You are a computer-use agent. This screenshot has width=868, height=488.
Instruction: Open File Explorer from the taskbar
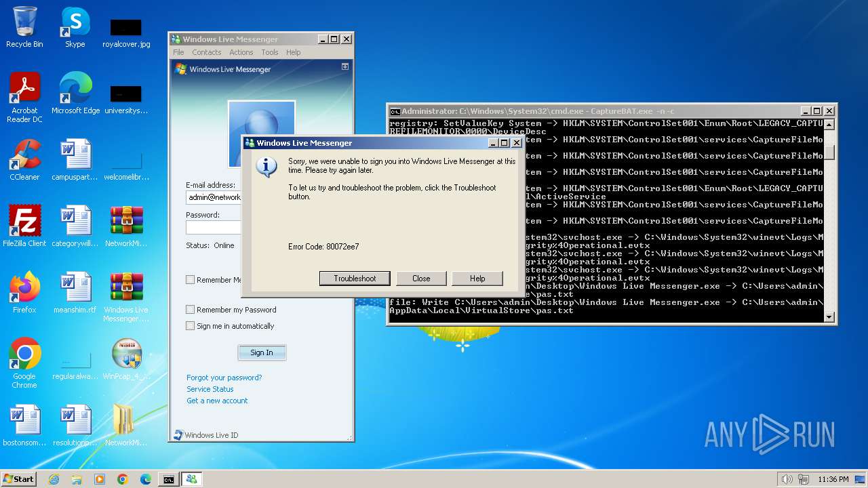(77, 479)
